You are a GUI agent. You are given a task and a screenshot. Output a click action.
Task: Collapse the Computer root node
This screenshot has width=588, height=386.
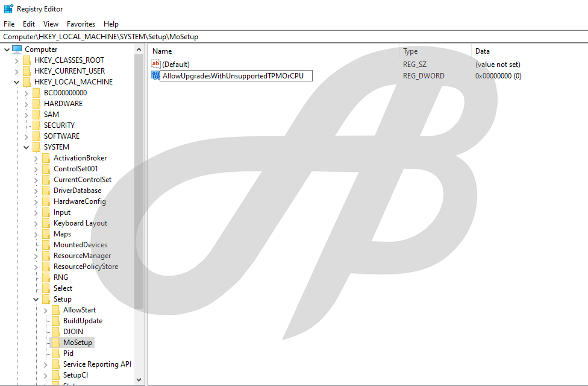coord(7,49)
